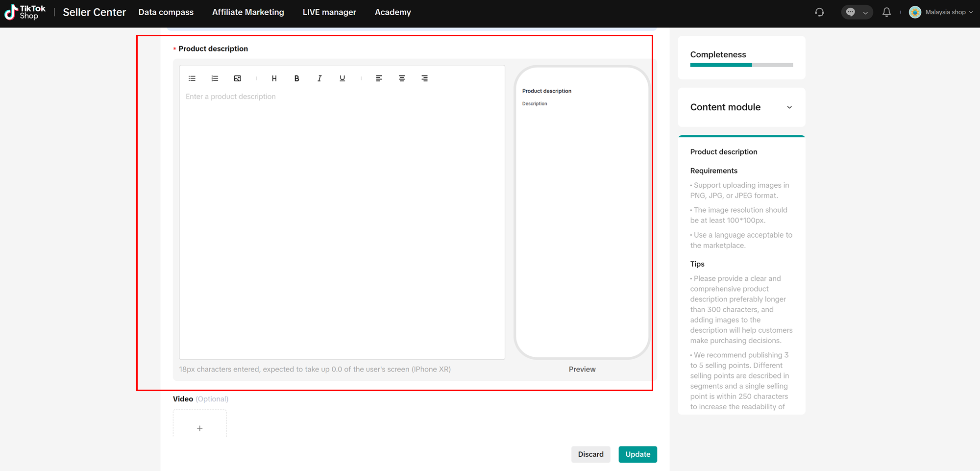
Task: Go to Data compass menu
Action: tap(166, 12)
